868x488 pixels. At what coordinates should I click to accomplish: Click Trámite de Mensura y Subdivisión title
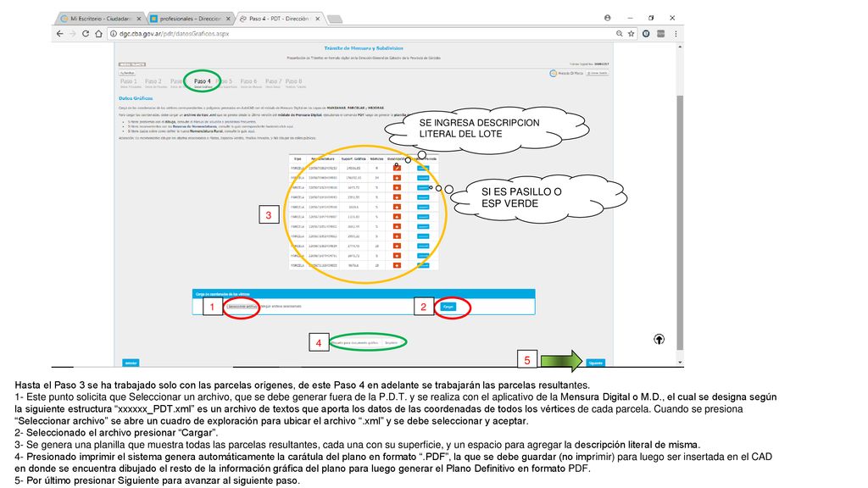point(364,48)
